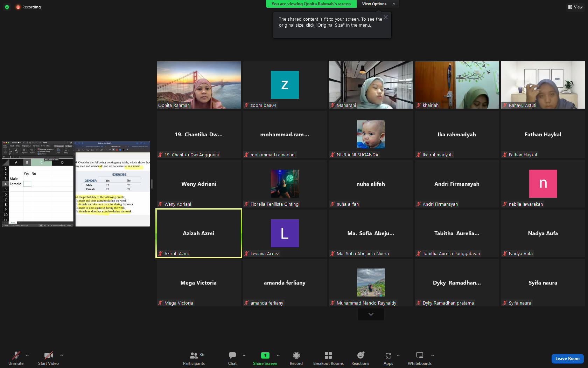Click the green encryption shield icon
Image resolution: width=588 pixels, height=368 pixels.
pyautogui.click(x=7, y=7)
